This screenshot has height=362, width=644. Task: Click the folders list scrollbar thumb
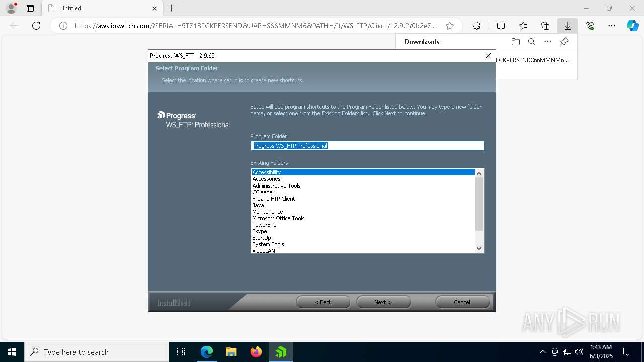click(479, 204)
